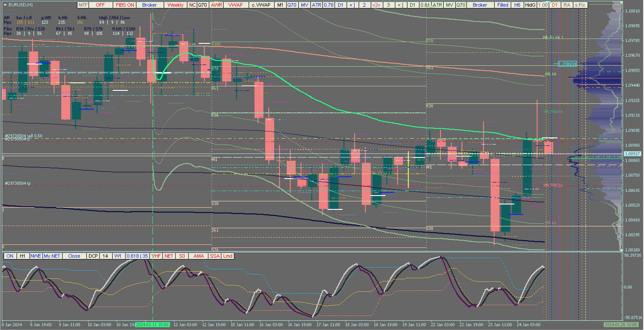Toggle the FIBS ON button

(125, 5)
